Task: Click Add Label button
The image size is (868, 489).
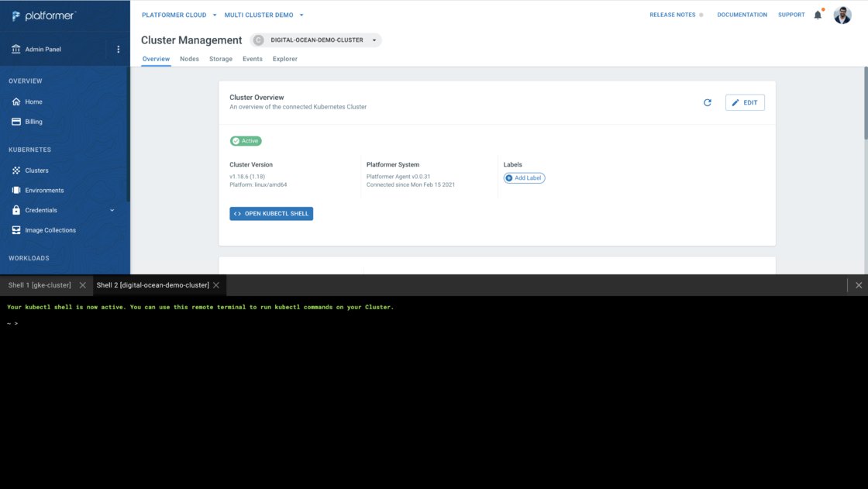Action: click(524, 177)
